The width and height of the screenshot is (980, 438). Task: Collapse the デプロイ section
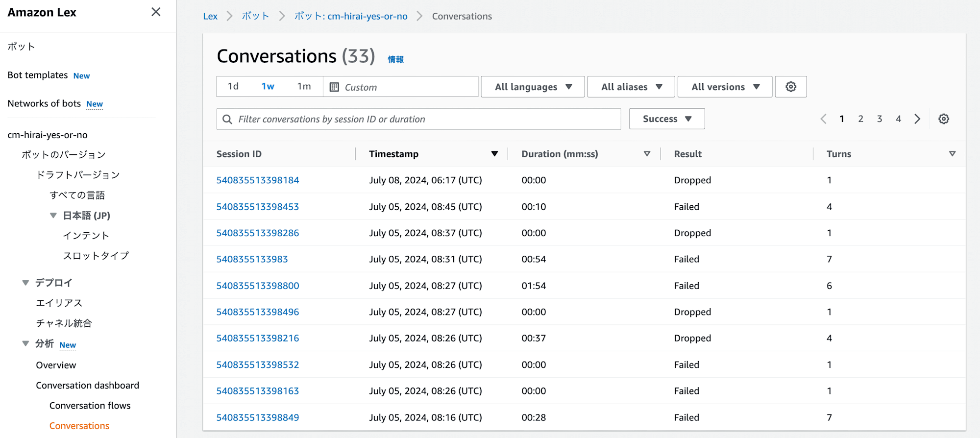point(25,283)
